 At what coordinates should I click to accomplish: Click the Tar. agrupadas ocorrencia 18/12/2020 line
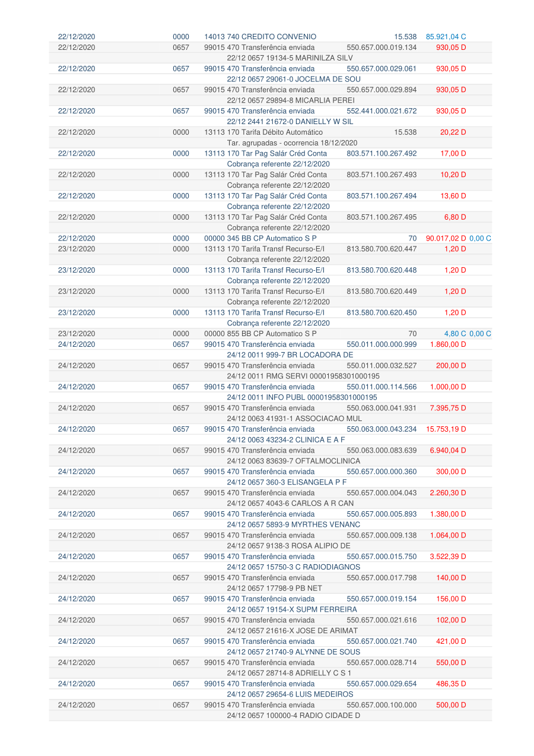(292, 143)
